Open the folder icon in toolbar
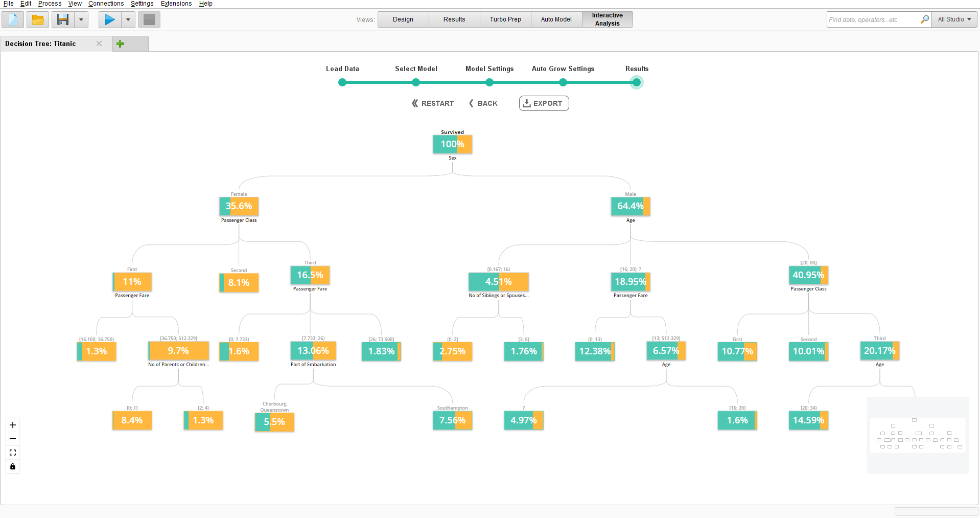This screenshot has height=518, width=980. [38, 20]
